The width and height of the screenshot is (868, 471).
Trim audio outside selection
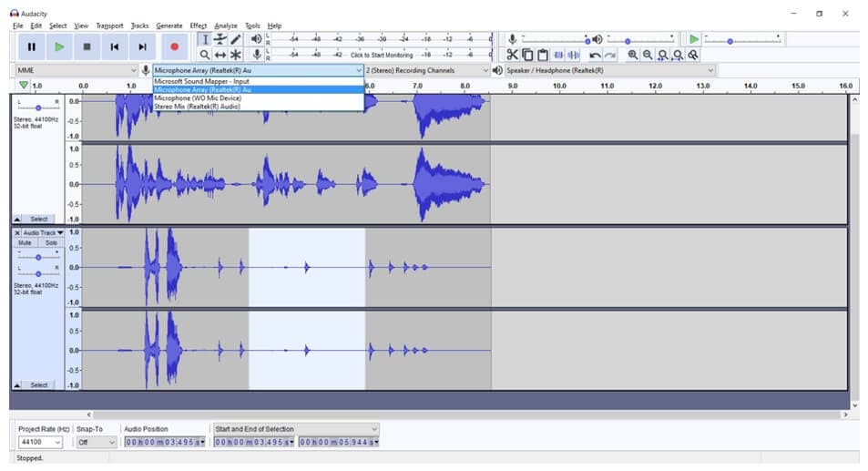558,55
